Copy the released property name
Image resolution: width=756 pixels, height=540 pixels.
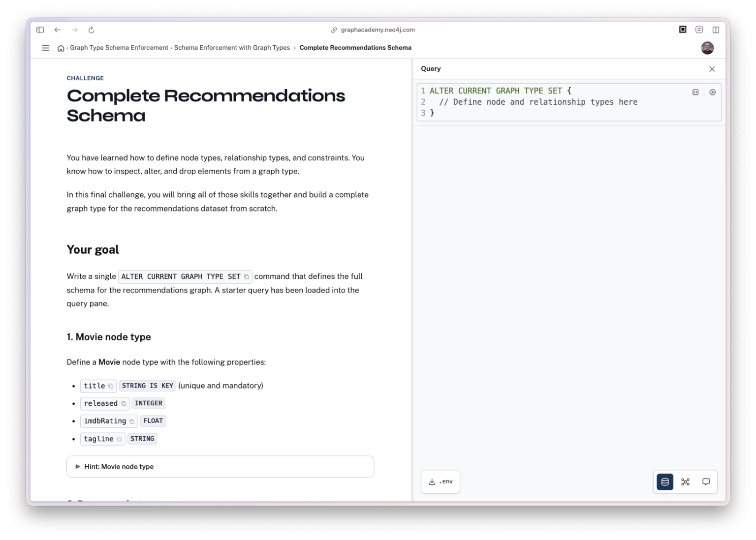pos(124,404)
